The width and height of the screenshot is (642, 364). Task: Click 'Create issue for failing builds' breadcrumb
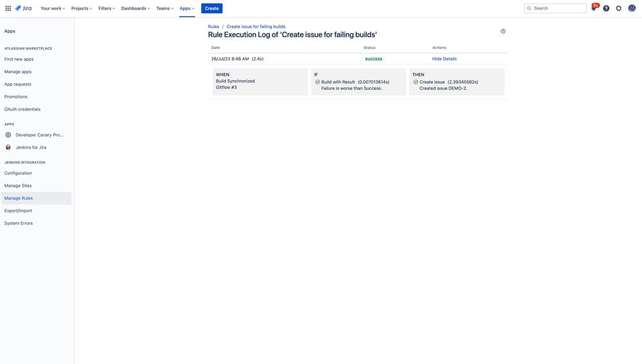pyautogui.click(x=256, y=26)
